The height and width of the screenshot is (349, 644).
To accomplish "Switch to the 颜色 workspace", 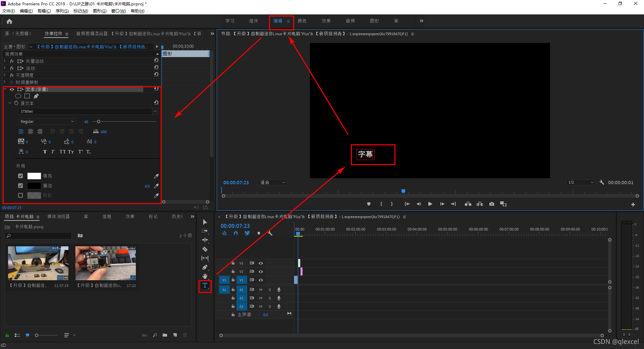I will 302,21.
